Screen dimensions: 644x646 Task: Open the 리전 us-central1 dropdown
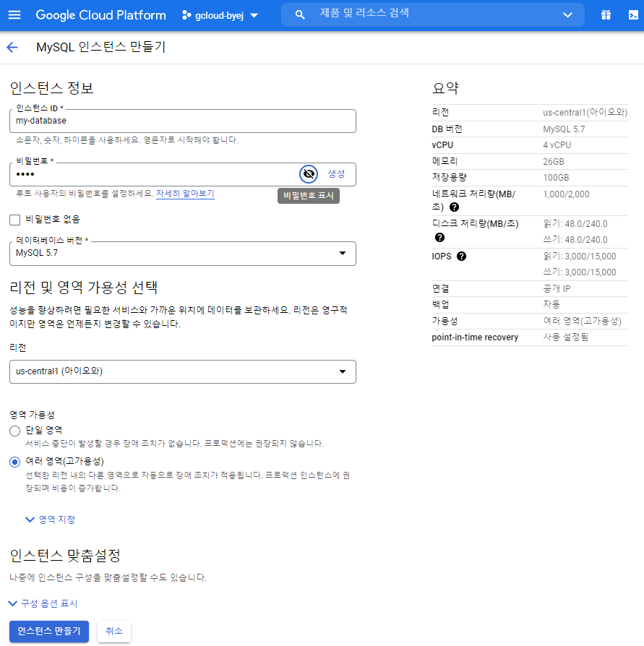click(183, 371)
